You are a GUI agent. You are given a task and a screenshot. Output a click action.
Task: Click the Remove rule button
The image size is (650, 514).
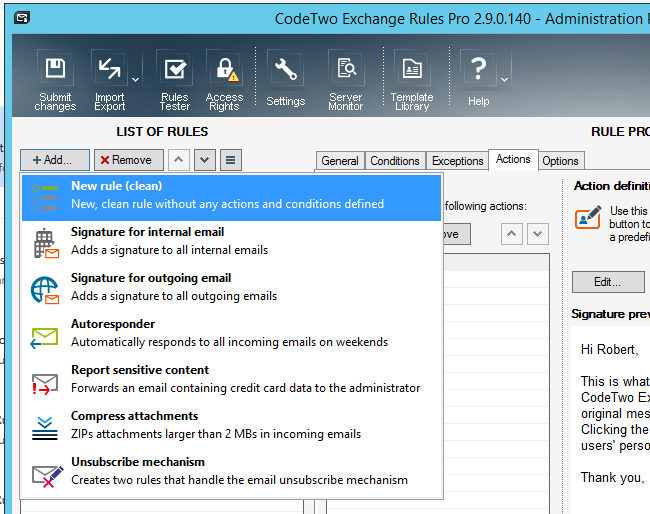click(x=129, y=160)
